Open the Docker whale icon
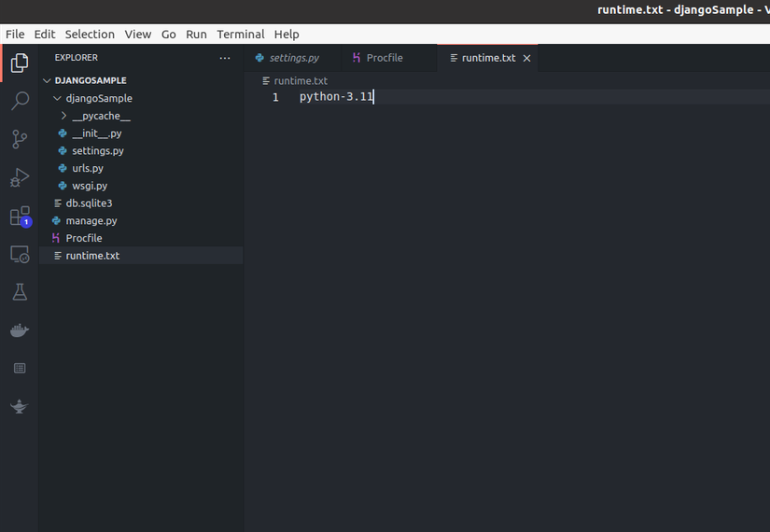Screen dimensions: 770x532 coord(20,330)
